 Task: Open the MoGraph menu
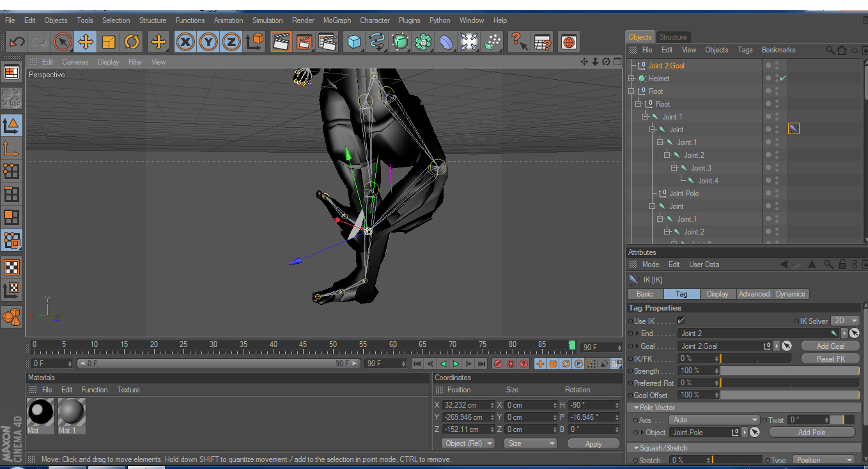click(x=337, y=20)
